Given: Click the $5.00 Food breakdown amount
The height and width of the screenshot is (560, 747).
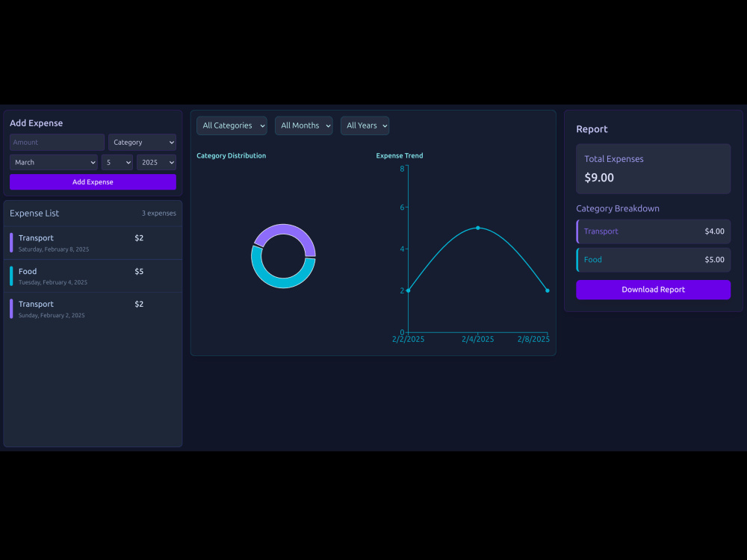Looking at the screenshot, I should [714, 260].
